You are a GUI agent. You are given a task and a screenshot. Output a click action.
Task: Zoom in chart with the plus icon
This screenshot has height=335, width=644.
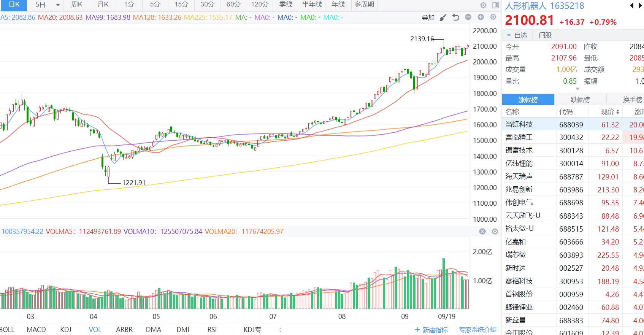tap(481, 17)
